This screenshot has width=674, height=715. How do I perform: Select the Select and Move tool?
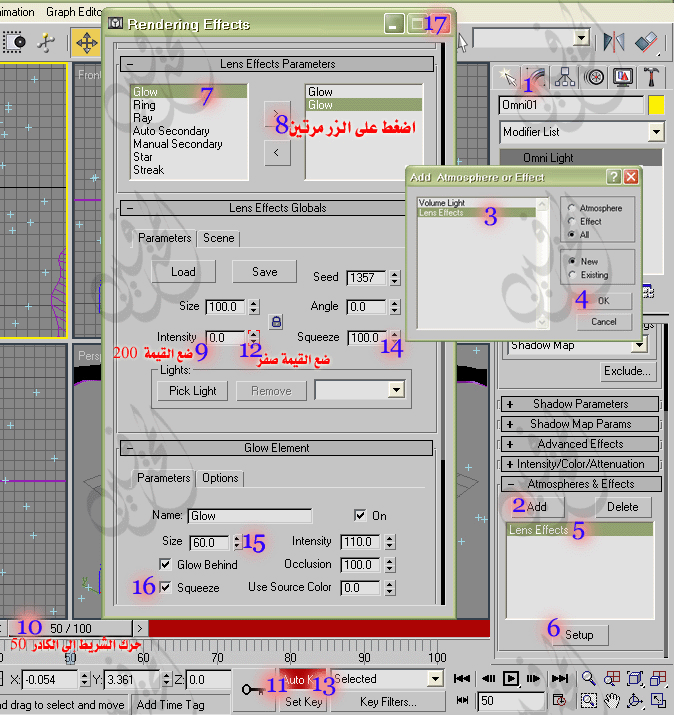[86, 43]
